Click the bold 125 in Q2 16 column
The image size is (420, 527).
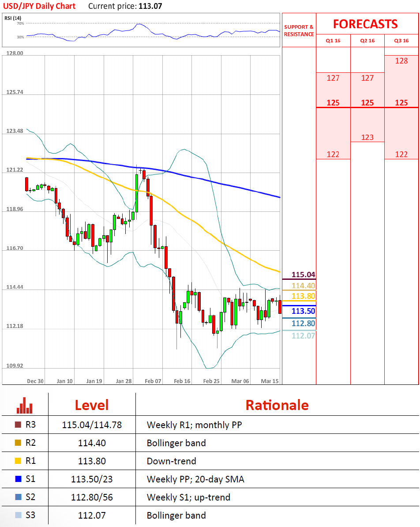click(x=367, y=103)
